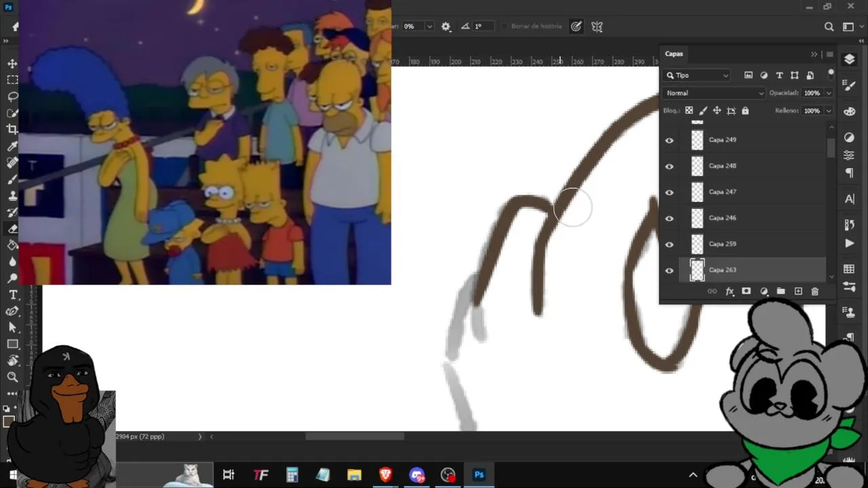Image resolution: width=868 pixels, height=488 pixels.
Task: Select the Type tool
Action: pos(12,295)
